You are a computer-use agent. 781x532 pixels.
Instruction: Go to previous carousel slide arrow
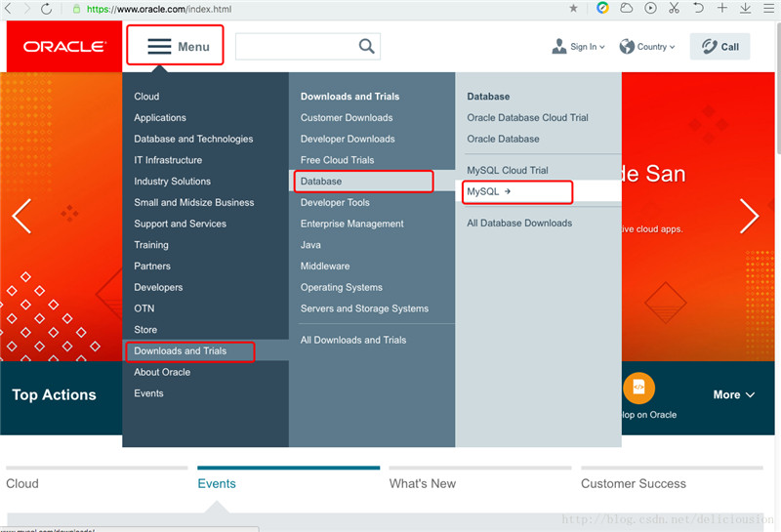(x=21, y=216)
